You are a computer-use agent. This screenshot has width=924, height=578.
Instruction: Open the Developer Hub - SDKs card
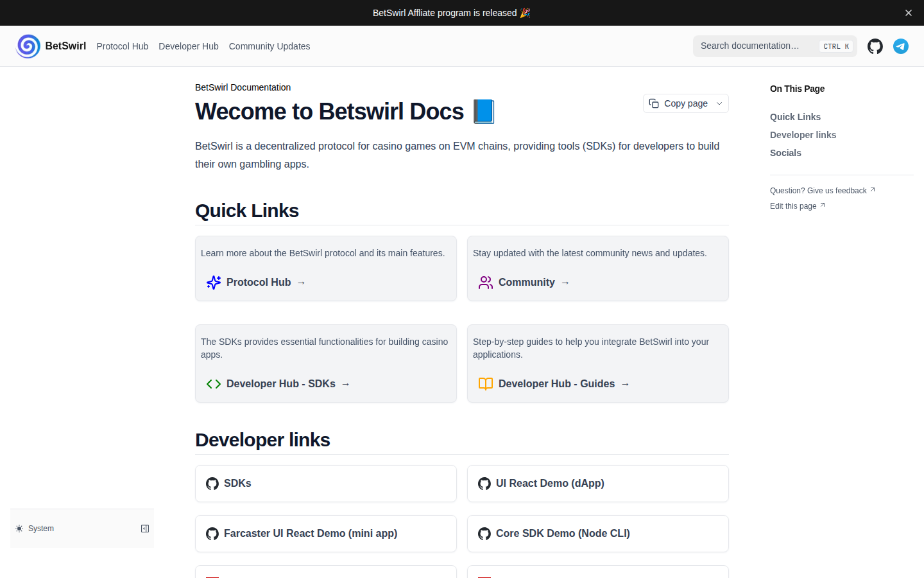click(326, 363)
